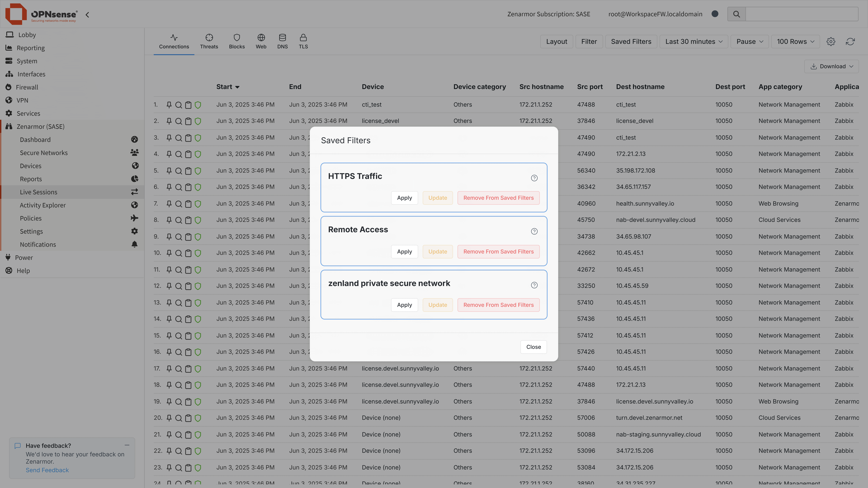Viewport: 868px width, 488px height.
Task: Click clipboard icon on row 19
Action: pos(188,402)
